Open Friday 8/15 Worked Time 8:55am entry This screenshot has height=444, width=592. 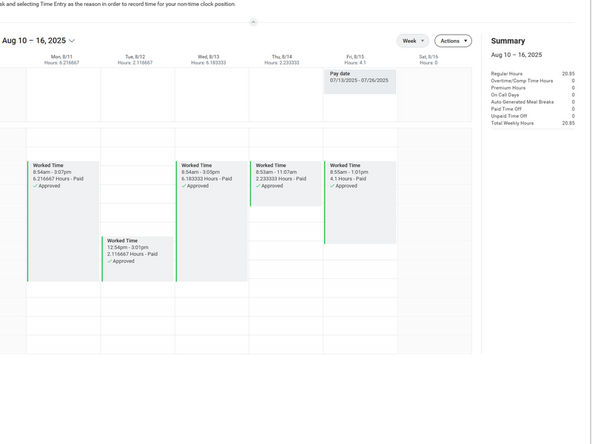pos(360,203)
